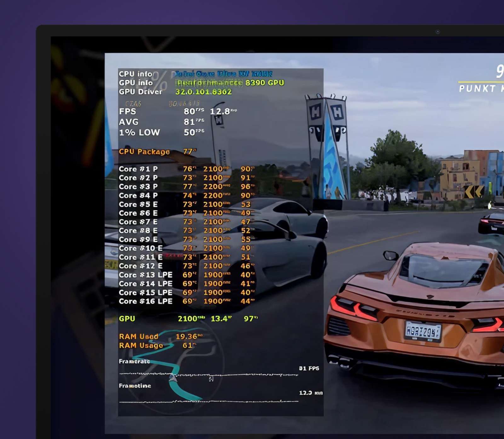Click the player arrow on the minimap
This screenshot has width=504, height=439.
(x=173, y=378)
